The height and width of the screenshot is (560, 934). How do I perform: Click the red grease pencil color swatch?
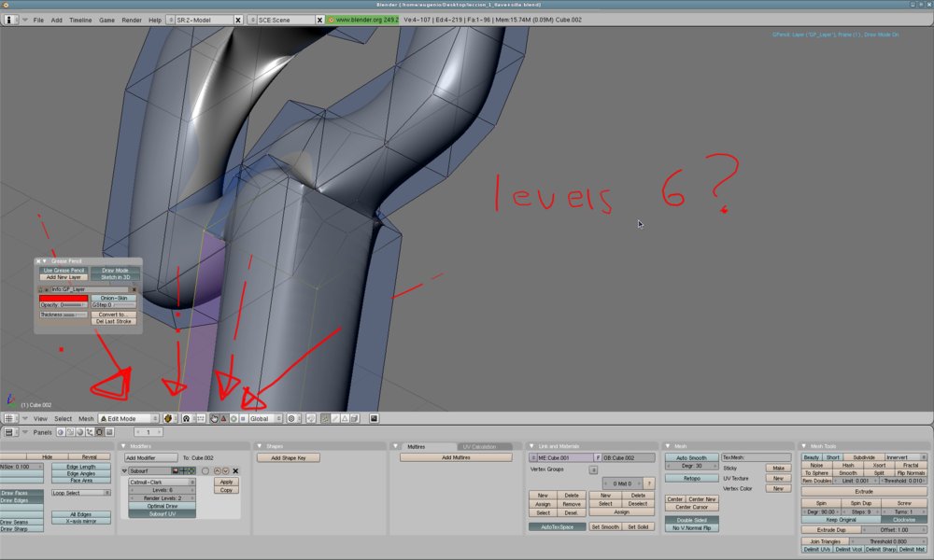[64, 298]
